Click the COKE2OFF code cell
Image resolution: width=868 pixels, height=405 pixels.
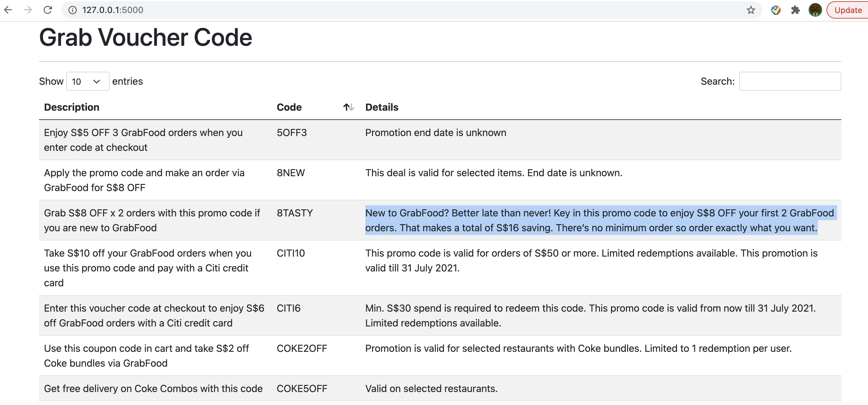(302, 348)
